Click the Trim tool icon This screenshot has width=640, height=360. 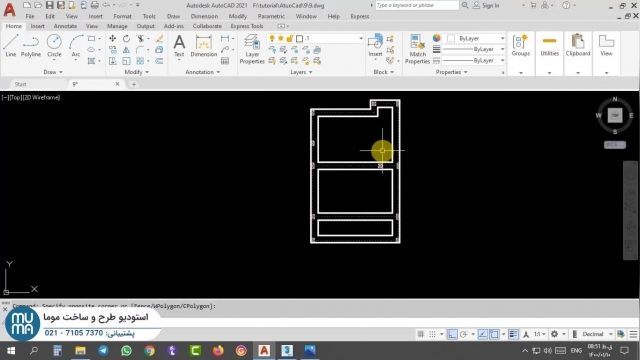click(140, 38)
